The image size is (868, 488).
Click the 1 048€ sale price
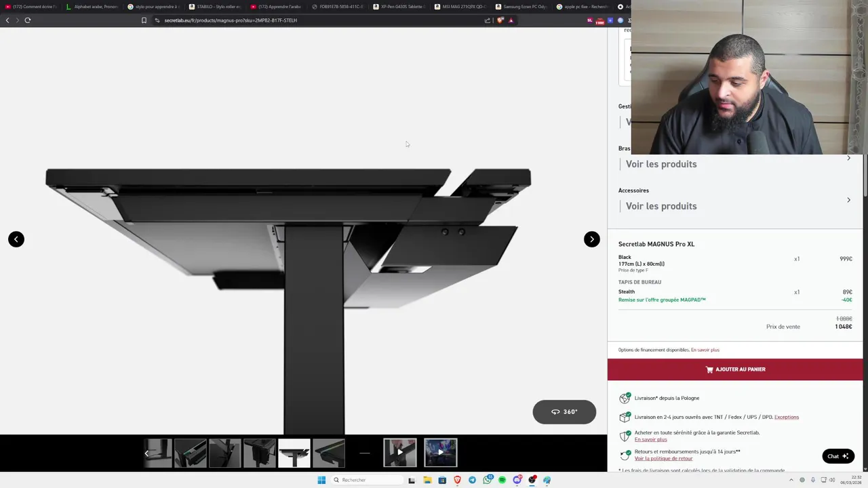844,327
